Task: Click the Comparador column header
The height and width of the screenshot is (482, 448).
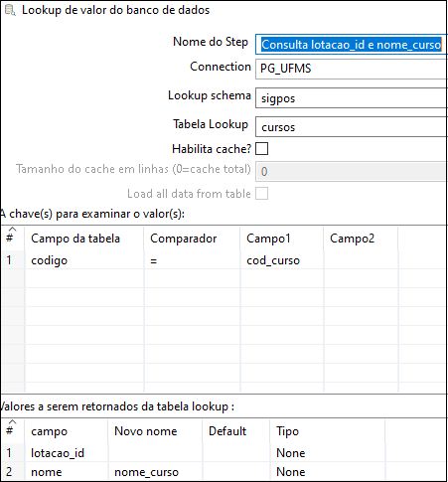Action: coord(192,239)
